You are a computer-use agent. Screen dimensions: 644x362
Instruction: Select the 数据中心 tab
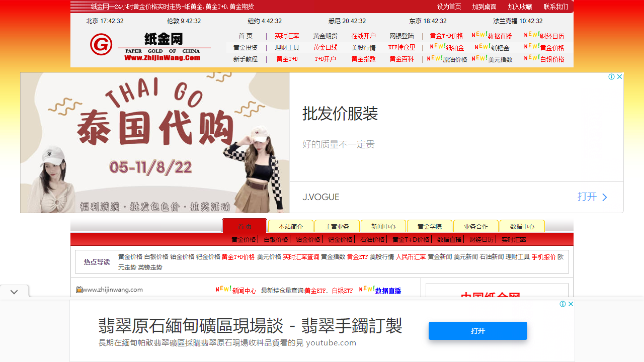(522, 226)
